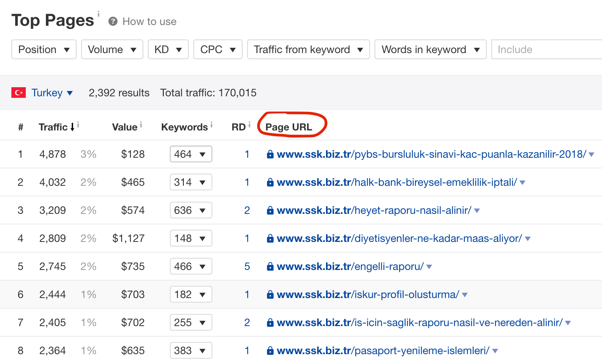602x364 pixels.
Task: Expand the 148 keywords dropdown
Action: tap(191, 238)
